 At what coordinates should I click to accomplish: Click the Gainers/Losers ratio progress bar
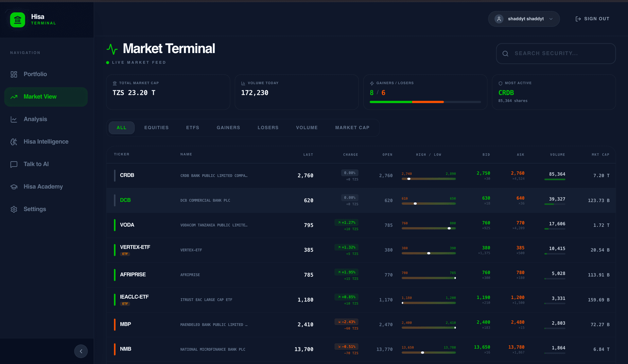tap(425, 102)
